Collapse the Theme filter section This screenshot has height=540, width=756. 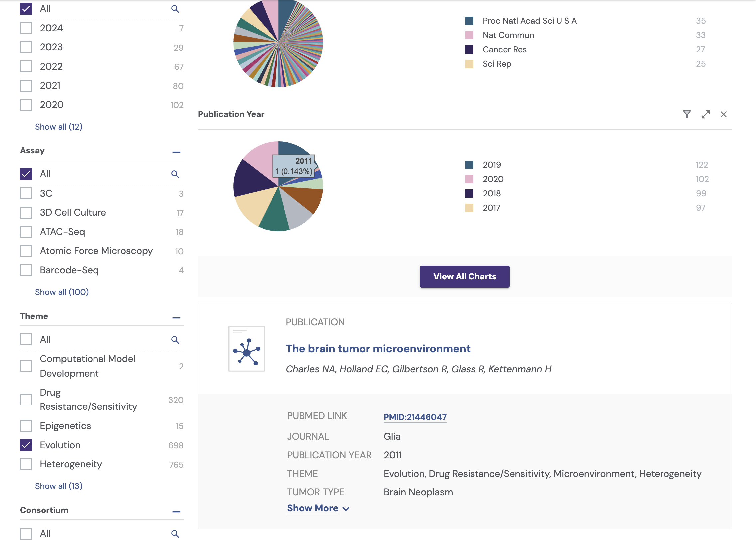tap(176, 318)
